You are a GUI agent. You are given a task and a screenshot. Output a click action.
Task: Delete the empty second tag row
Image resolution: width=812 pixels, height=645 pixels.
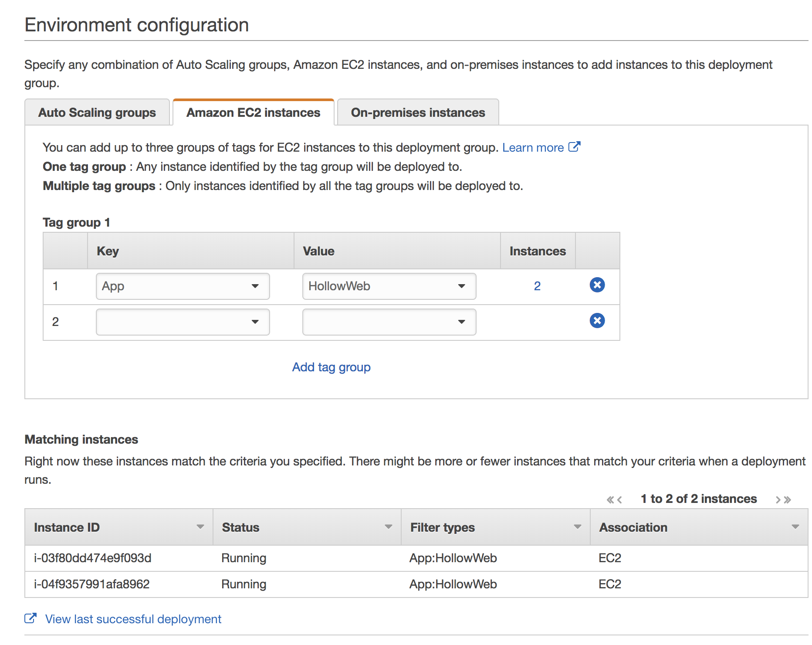click(x=597, y=321)
